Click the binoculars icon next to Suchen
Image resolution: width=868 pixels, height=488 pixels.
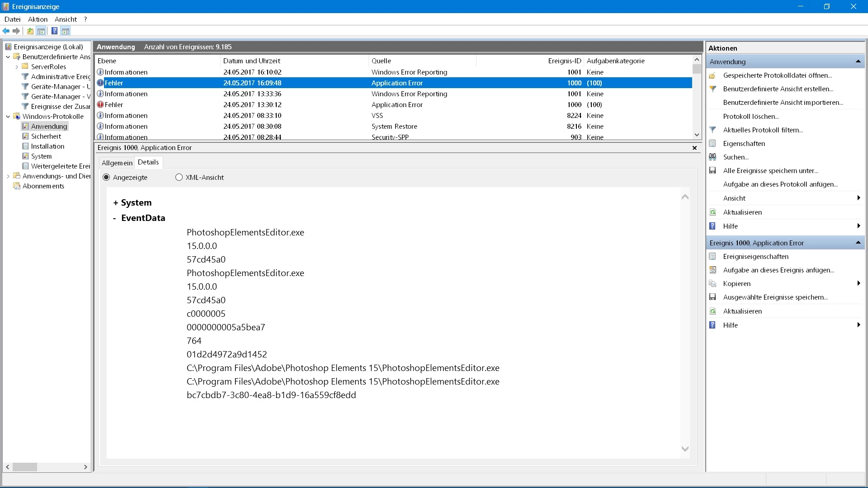[x=712, y=157]
